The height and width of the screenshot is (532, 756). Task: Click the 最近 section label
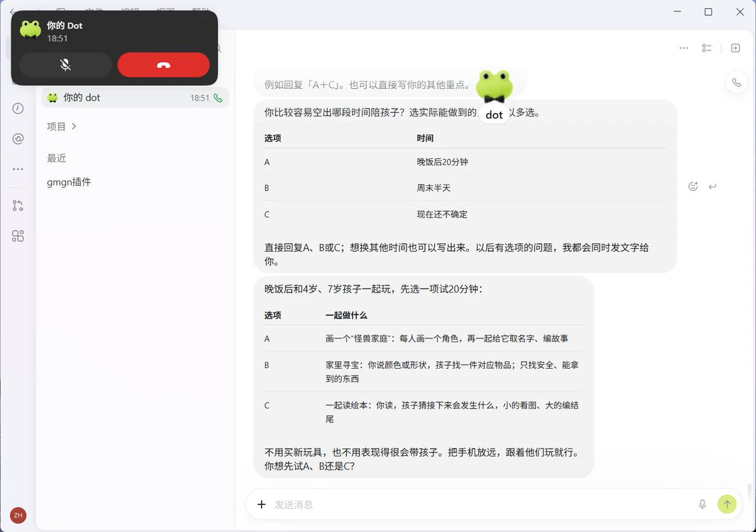tap(56, 158)
